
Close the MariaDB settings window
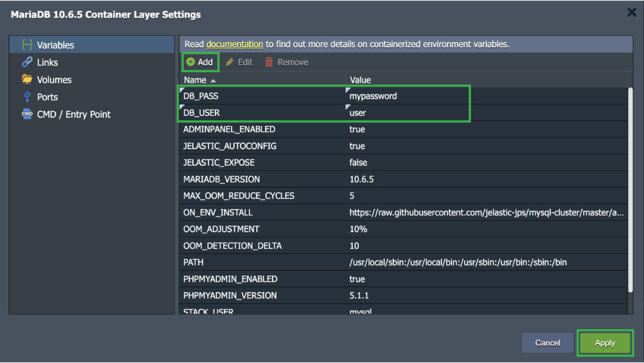click(x=631, y=11)
